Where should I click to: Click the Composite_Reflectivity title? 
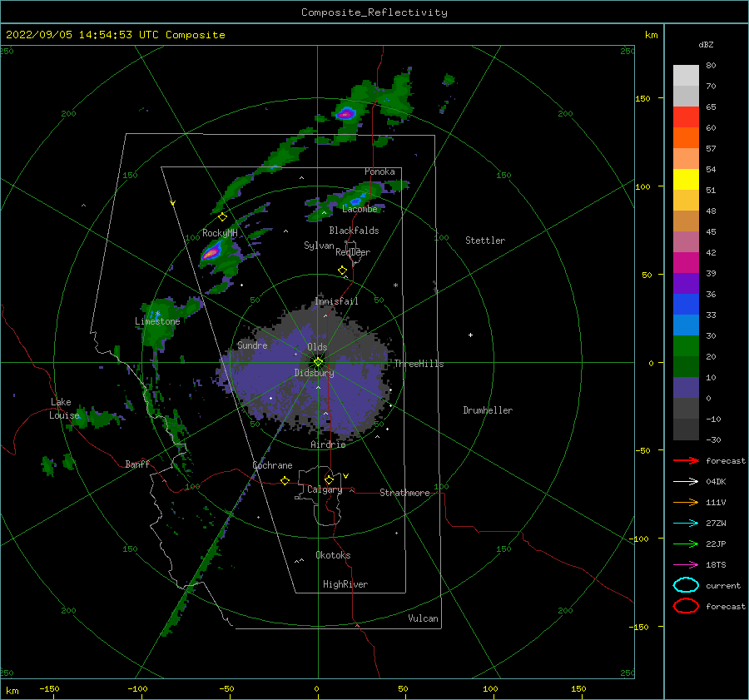[374, 12]
